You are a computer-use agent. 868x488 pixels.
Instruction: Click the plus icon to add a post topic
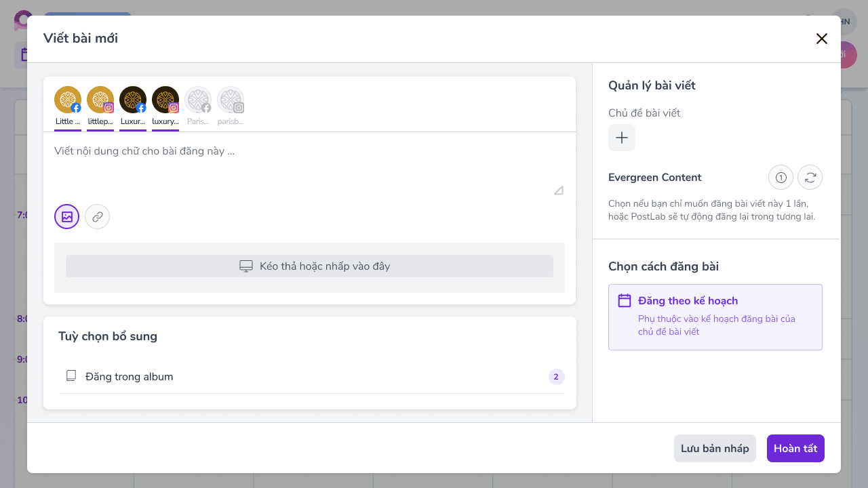[x=622, y=138]
